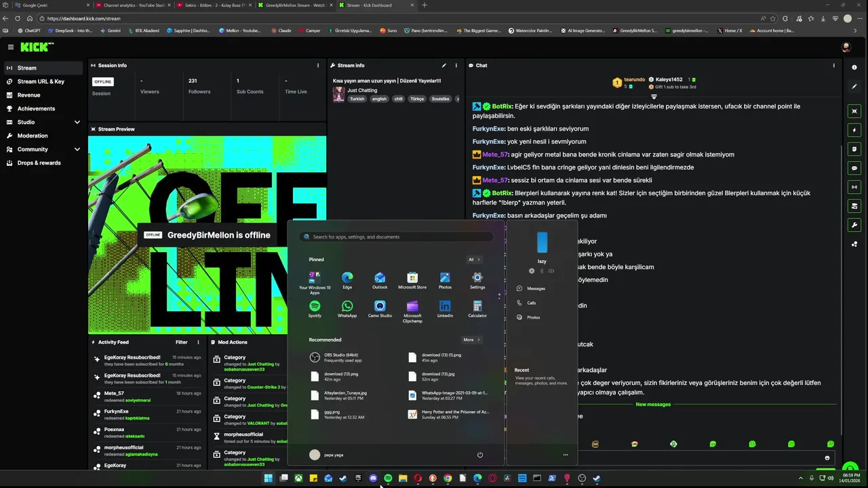
Task: Click the lightning bolt icon in the right rail
Action: coord(854,130)
